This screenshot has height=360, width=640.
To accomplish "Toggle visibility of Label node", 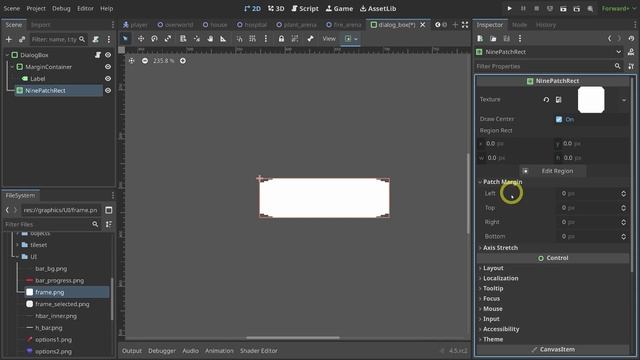I will coord(108,78).
